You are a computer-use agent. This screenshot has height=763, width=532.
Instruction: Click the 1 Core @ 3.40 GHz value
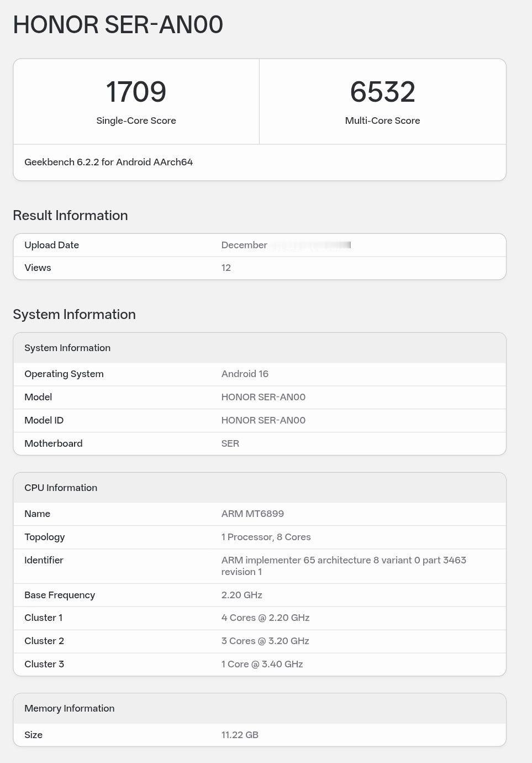(x=262, y=664)
